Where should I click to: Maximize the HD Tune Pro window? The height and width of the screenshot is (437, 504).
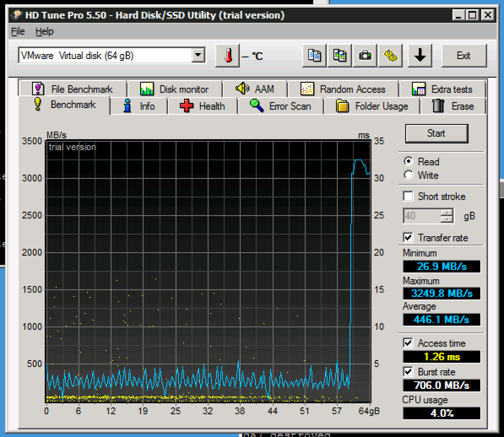pyautogui.click(x=473, y=15)
